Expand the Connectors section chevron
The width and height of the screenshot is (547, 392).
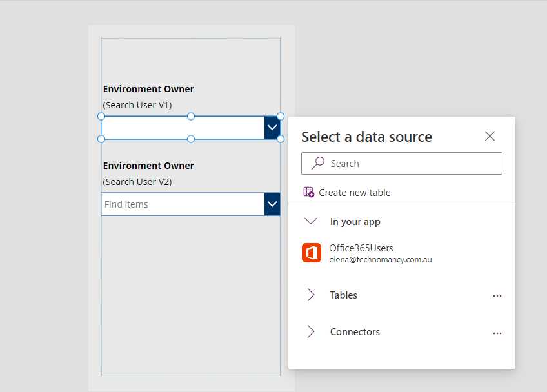tap(311, 332)
